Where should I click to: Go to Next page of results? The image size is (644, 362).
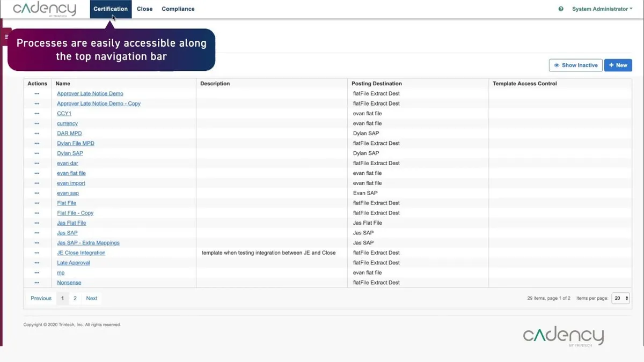click(92, 298)
